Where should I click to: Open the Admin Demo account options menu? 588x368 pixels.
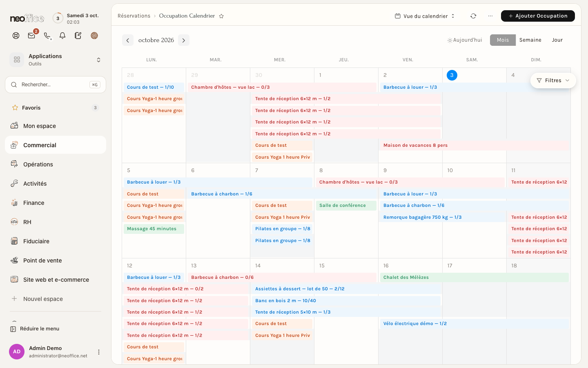click(98, 352)
